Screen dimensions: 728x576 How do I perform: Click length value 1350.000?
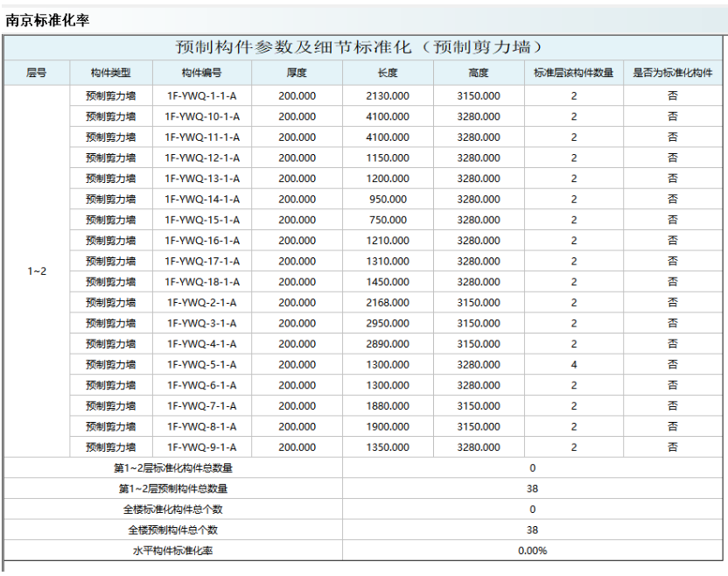(388, 447)
